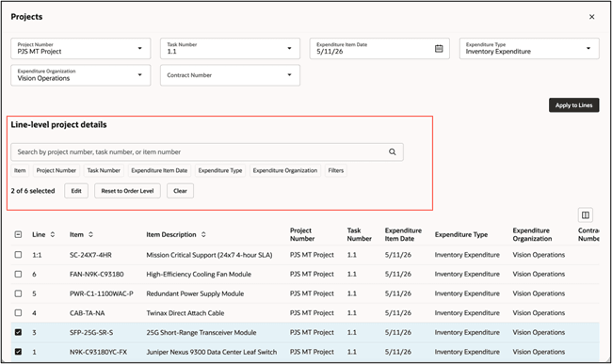
Task: Click the Expenditure Organization column header
Action: click(532, 234)
